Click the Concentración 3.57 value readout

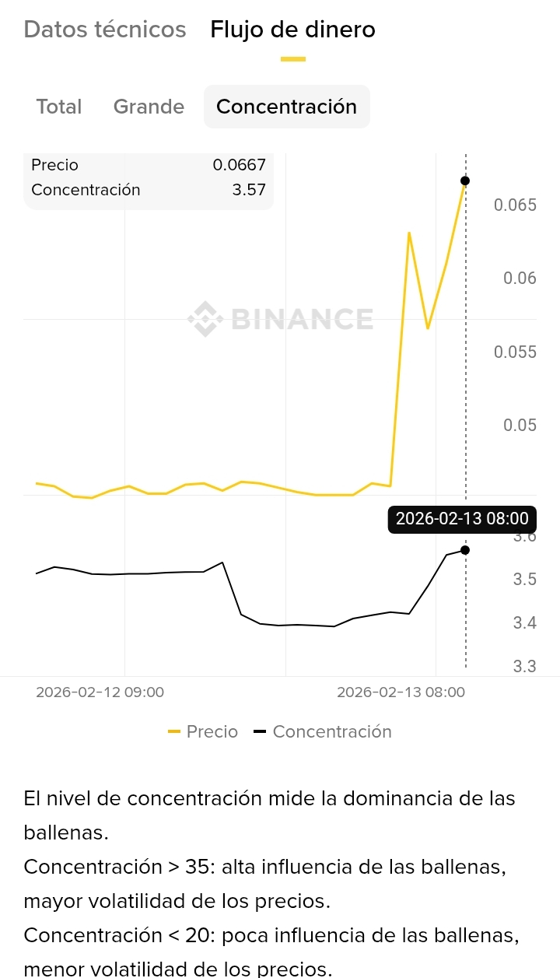click(x=249, y=190)
